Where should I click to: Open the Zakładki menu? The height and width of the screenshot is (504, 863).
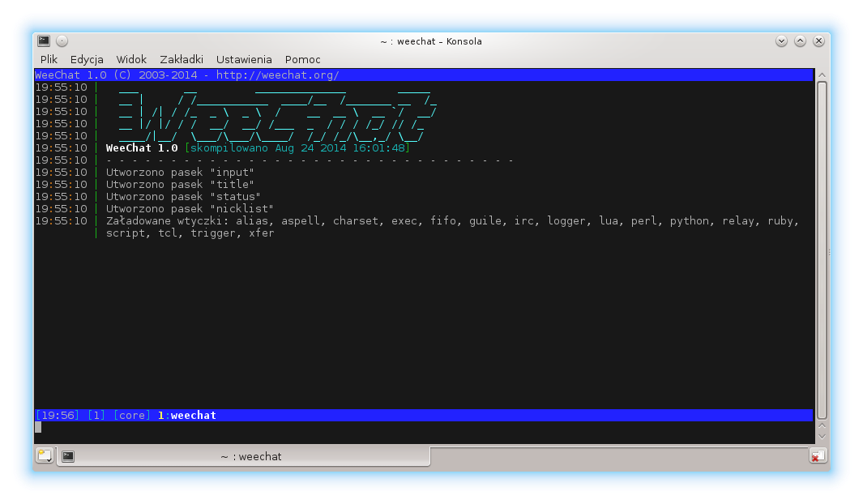(x=182, y=59)
